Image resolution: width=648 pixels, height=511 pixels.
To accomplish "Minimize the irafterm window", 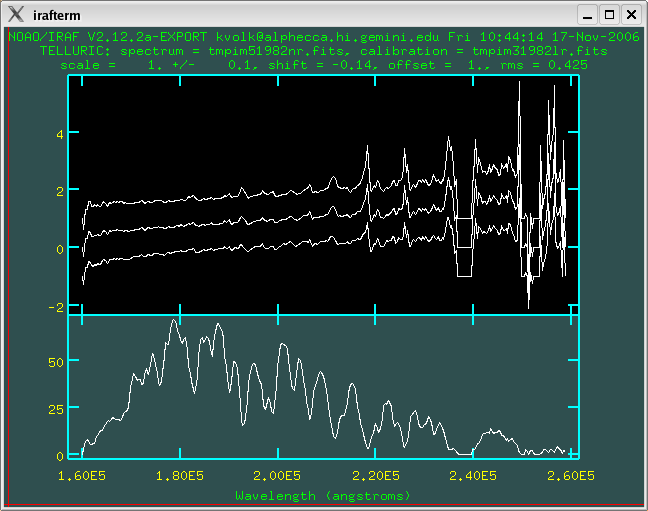I will pos(587,15).
